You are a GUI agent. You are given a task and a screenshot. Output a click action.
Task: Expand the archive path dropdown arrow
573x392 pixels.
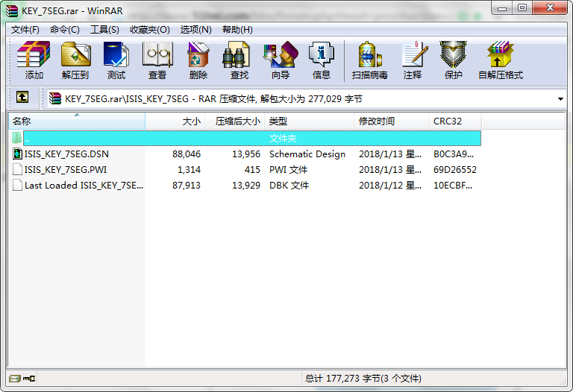(560, 99)
